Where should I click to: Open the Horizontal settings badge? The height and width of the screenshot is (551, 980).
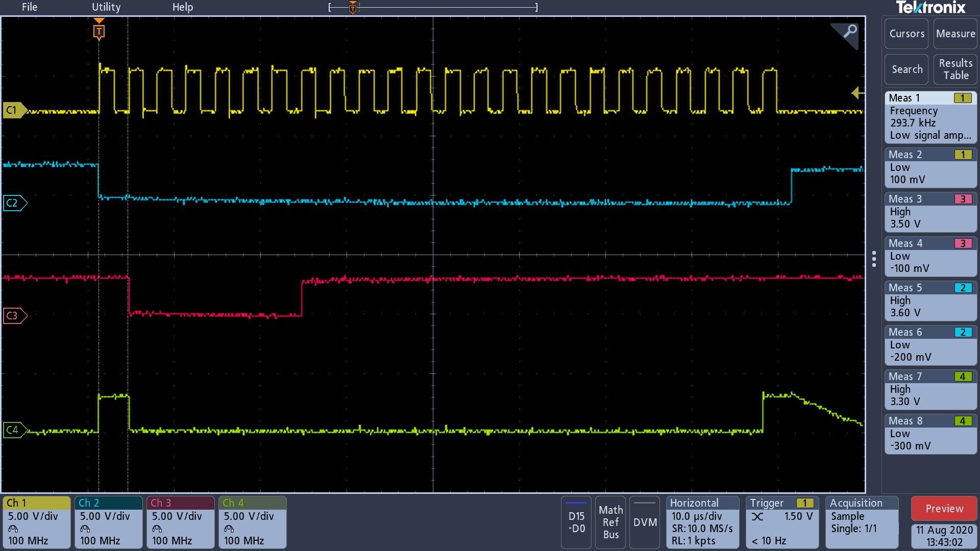[702, 522]
